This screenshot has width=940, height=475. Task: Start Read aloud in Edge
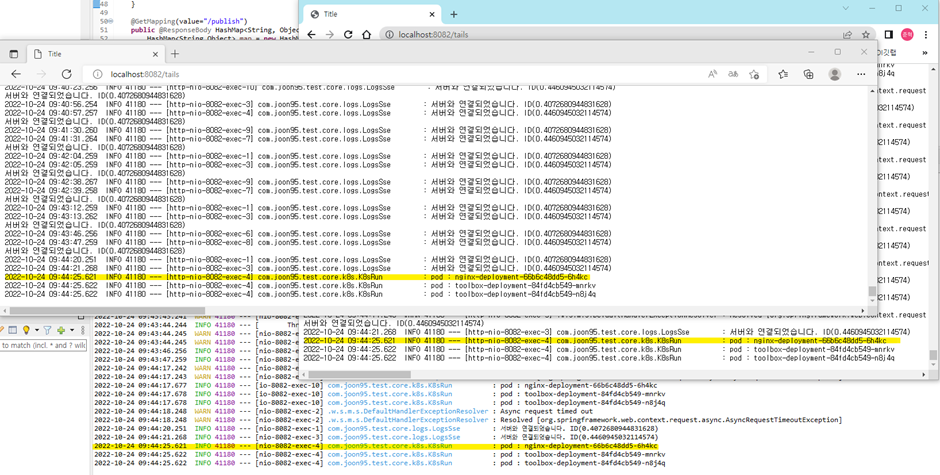[712, 74]
